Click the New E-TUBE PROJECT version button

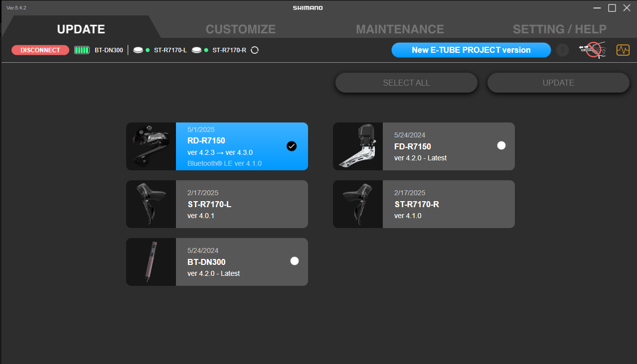[471, 50]
